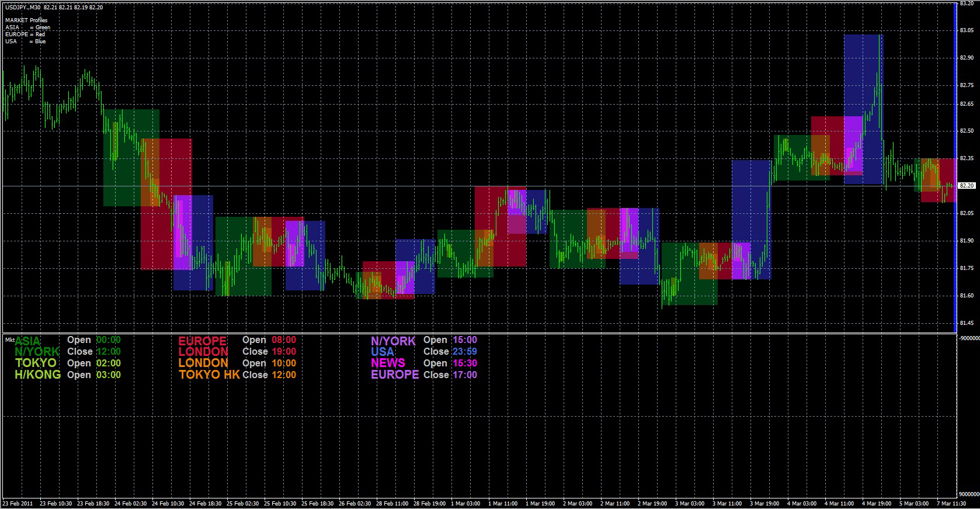Click the USDJPY,M30 chart title text
This screenshot has height=509, width=980.
(23, 8)
